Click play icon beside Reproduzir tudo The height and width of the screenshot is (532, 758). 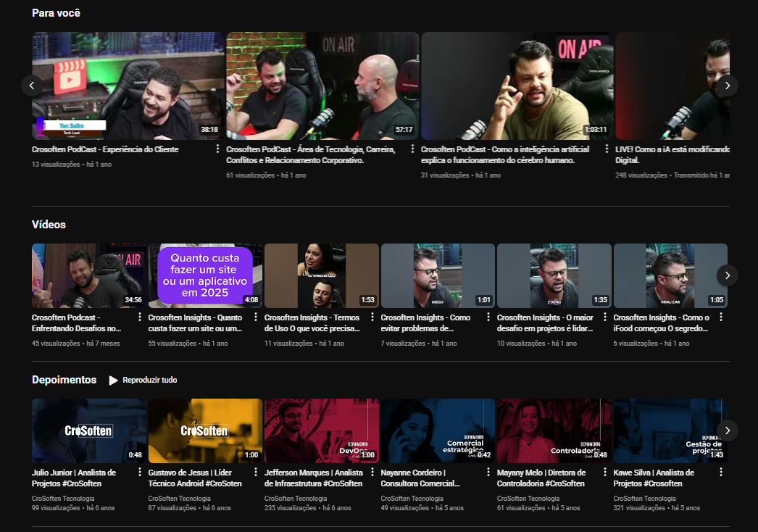(x=113, y=380)
